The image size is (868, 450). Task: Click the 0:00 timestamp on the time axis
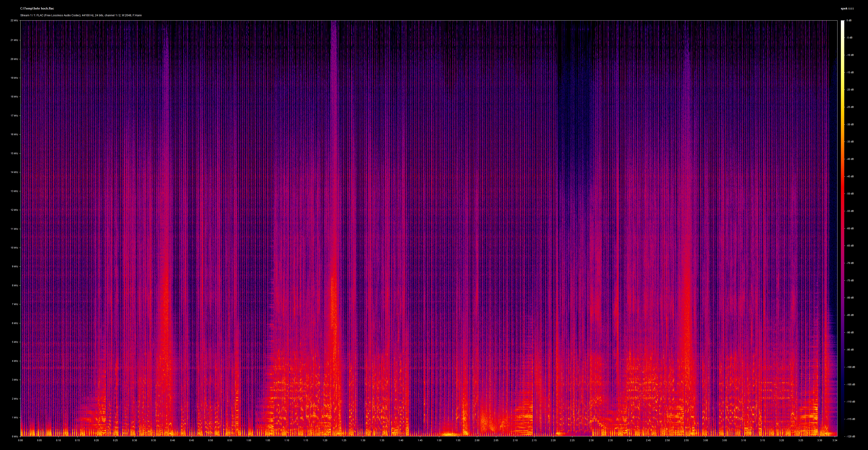tap(20, 440)
